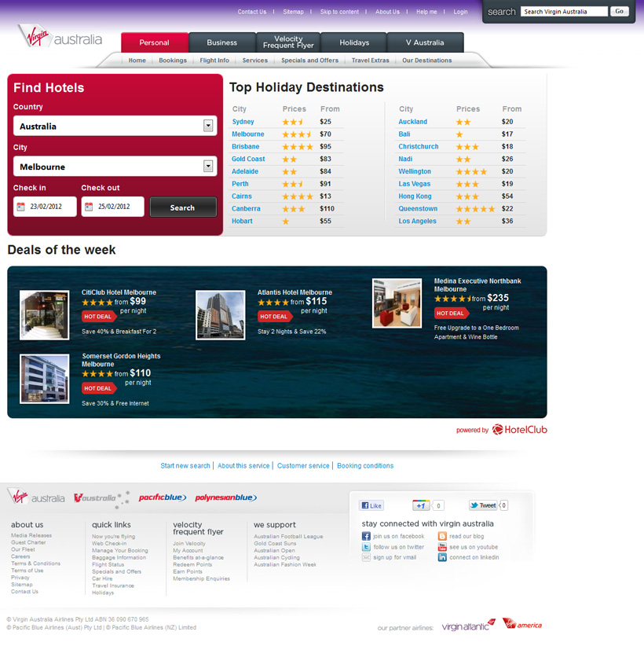Click the HotelClub logo
This screenshot has width=644, height=646.
click(x=520, y=430)
